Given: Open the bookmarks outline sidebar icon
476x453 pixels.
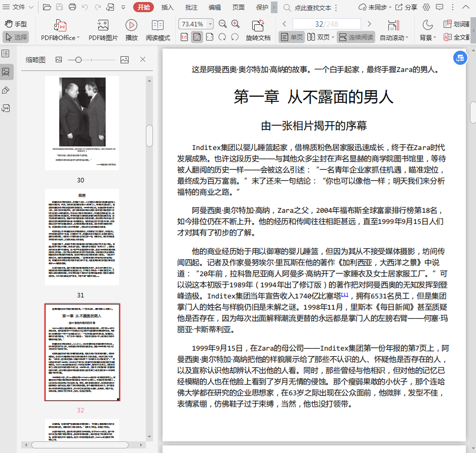Looking at the screenshot, I should point(6,54).
